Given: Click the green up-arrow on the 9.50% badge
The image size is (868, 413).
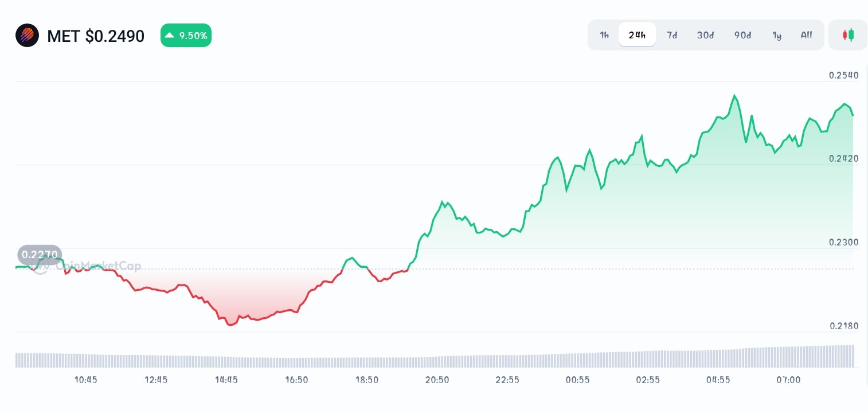Looking at the screenshot, I should (169, 35).
